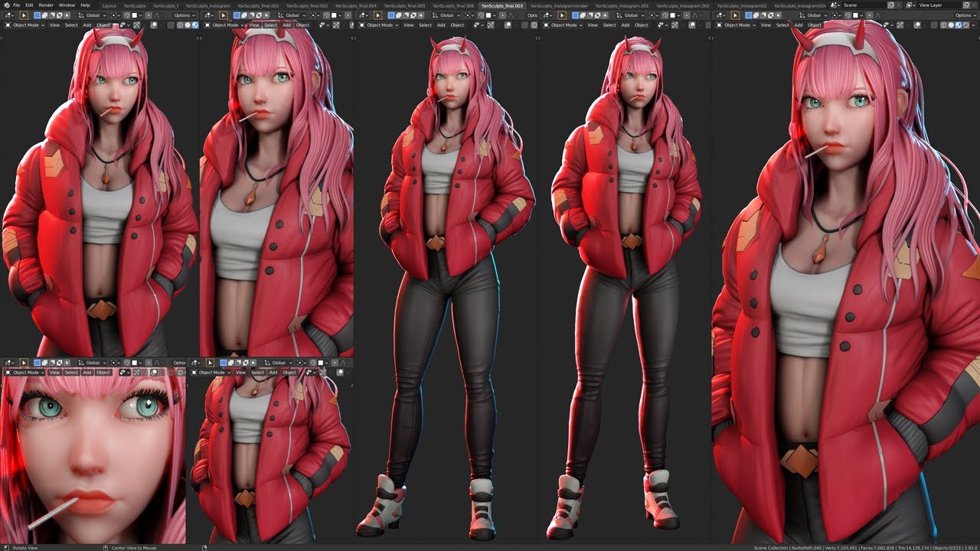Open Options dropdown in top-left viewport
Image resolution: width=980 pixels, height=551 pixels.
click(184, 15)
